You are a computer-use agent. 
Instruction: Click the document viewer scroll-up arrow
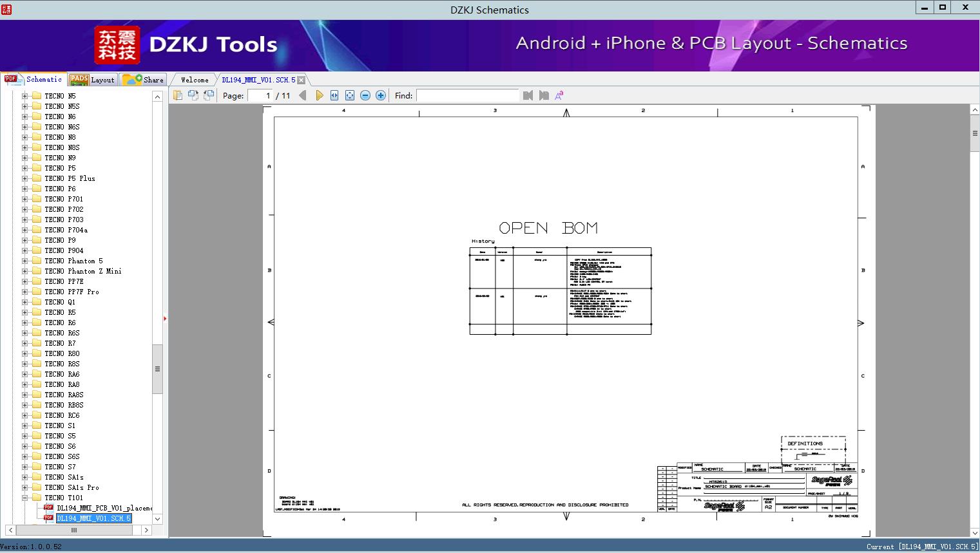point(975,110)
